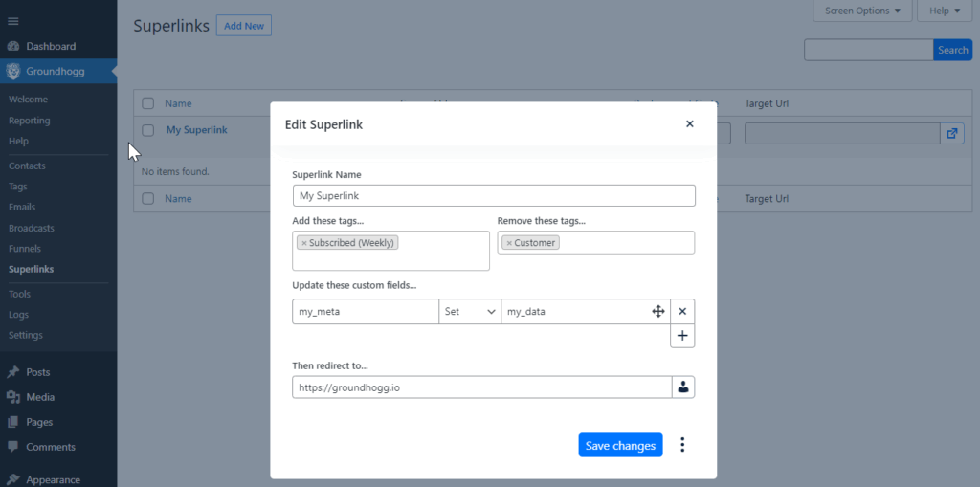Click the Search button
The image size is (980, 487).
[x=952, y=50]
